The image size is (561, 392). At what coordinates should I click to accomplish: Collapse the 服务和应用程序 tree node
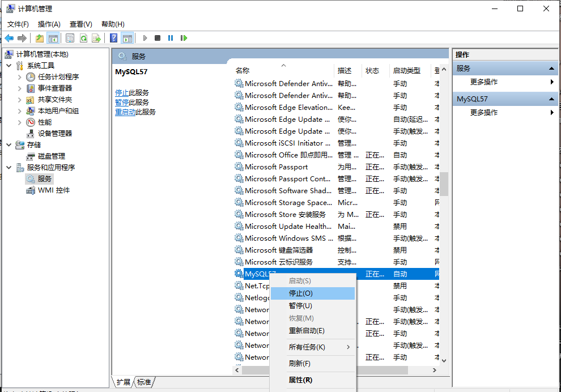pyautogui.click(x=9, y=167)
